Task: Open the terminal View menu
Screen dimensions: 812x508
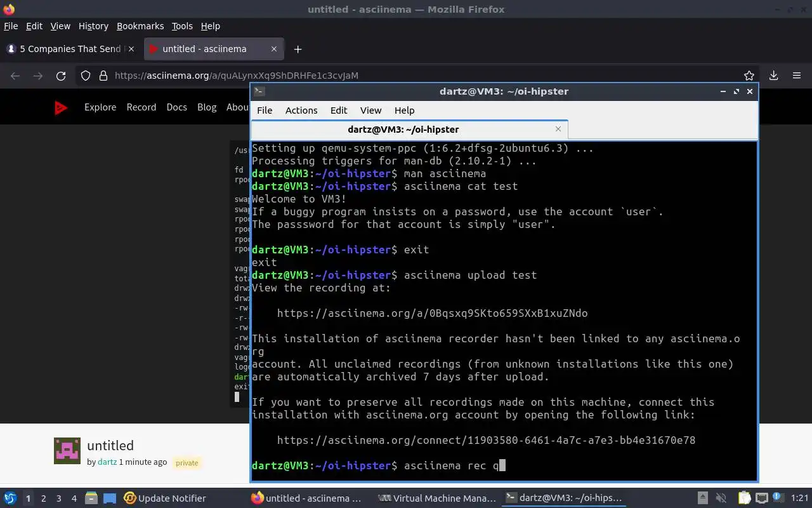Action: coord(371,110)
